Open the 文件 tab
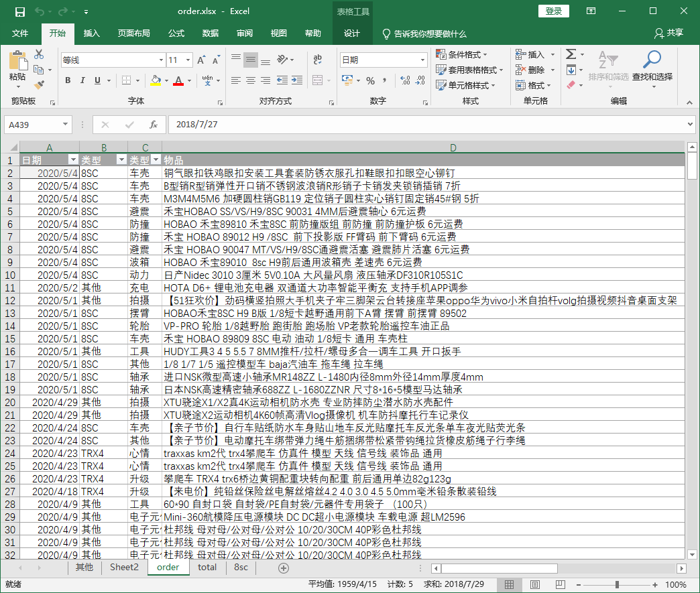Screen dimensions: 700x593 tap(20, 34)
